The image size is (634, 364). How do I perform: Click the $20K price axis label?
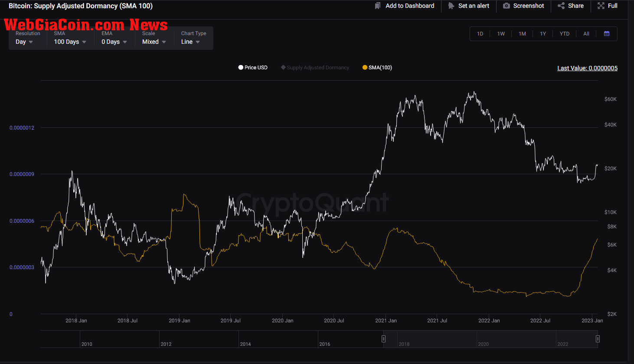coord(610,169)
